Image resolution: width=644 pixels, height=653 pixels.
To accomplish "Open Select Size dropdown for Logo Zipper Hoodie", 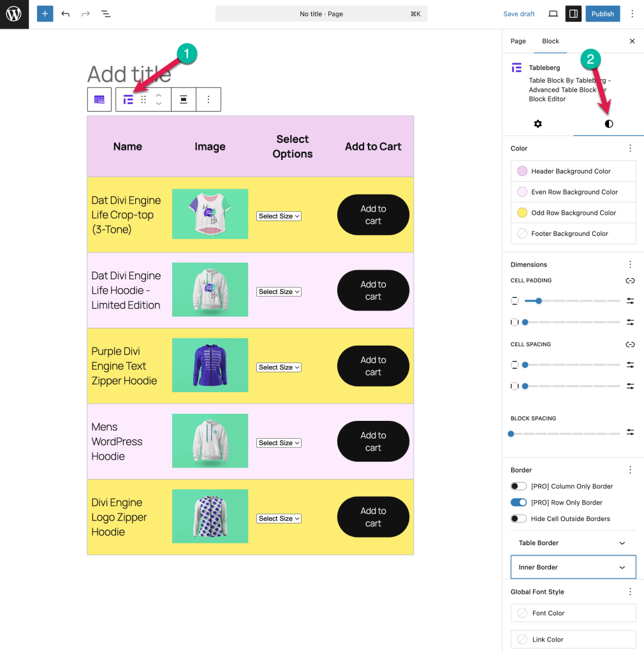I will [279, 518].
